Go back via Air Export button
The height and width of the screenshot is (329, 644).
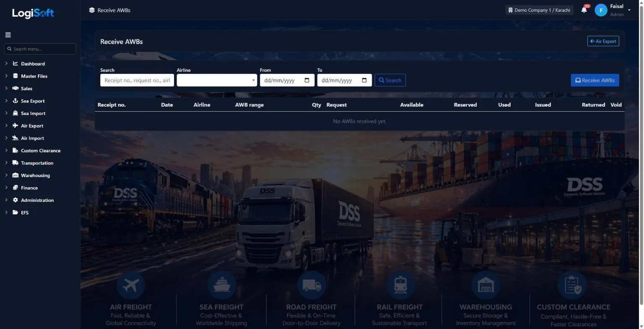click(603, 41)
